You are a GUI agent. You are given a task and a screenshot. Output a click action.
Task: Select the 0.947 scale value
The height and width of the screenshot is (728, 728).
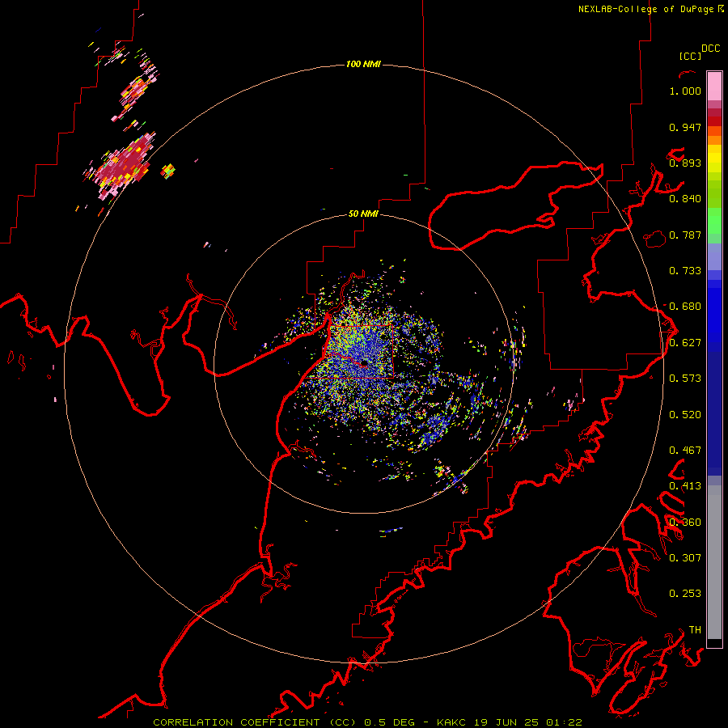coord(685,127)
